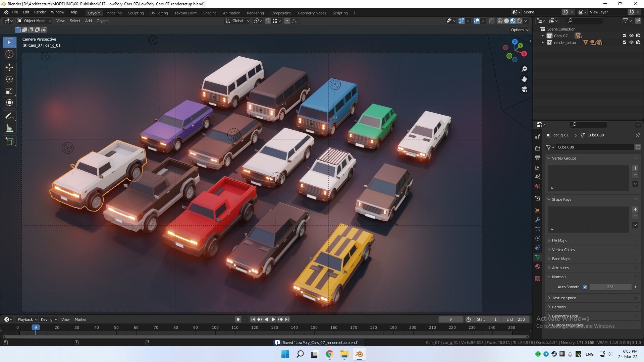Viewport: 644px width, 362px height.
Task: Uncheck Cars_07 collection exclude checkbox
Action: click(624, 36)
